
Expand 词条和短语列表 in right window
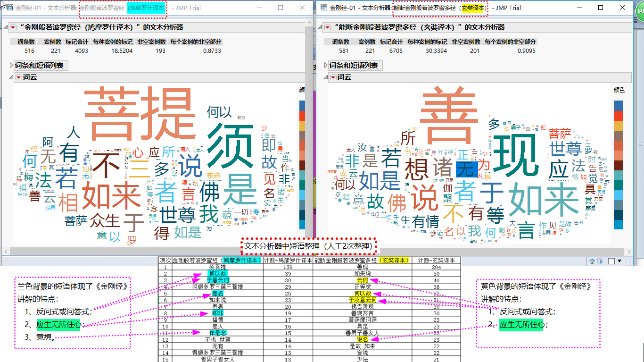pos(326,66)
